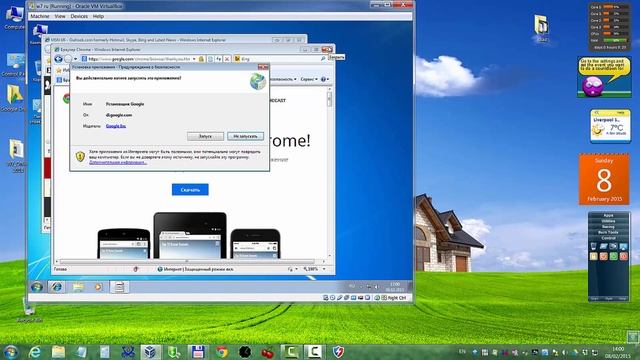Open Internet Explorer from the host taskbar

(35, 352)
